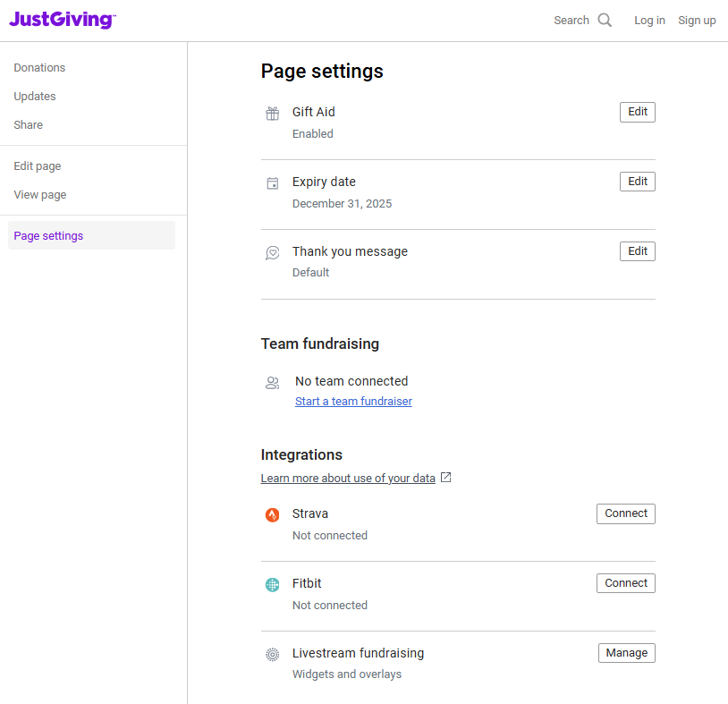
Task: Click the Strava logo icon
Action: [x=273, y=515]
